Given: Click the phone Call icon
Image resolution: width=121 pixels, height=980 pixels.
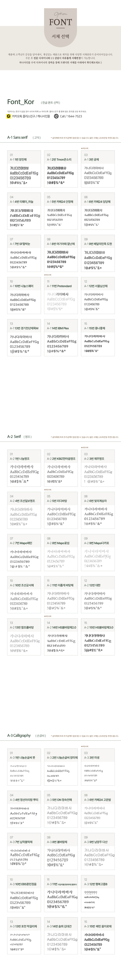Looking at the screenshot, I should point(56,116).
